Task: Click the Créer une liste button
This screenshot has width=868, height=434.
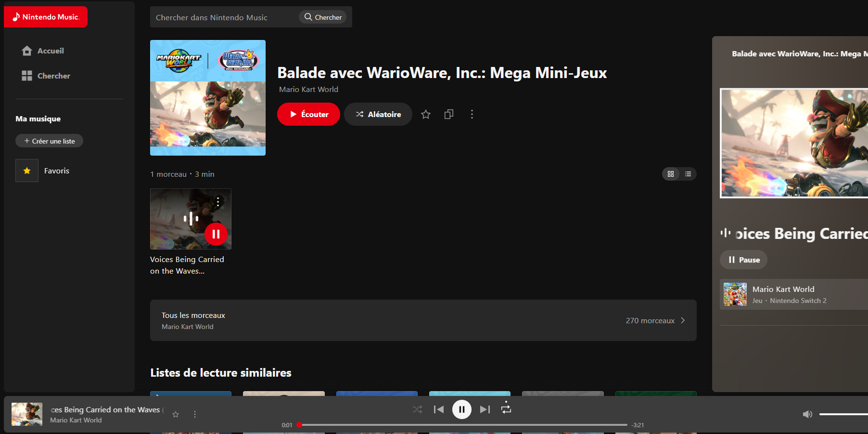Action: click(49, 141)
